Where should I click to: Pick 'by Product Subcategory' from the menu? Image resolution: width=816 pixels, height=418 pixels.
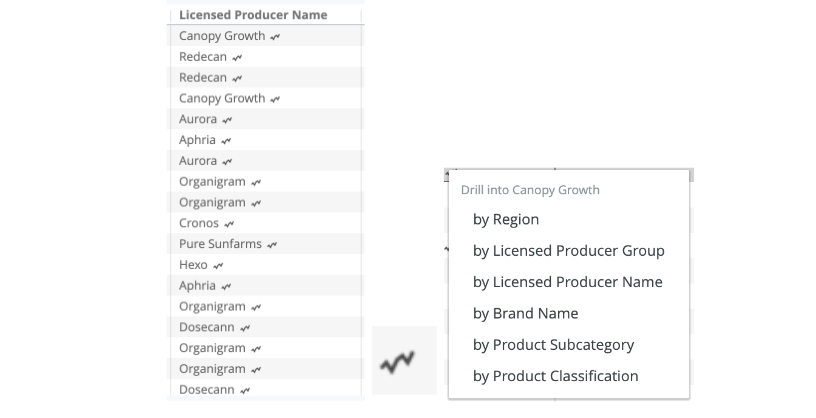(x=553, y=345)
